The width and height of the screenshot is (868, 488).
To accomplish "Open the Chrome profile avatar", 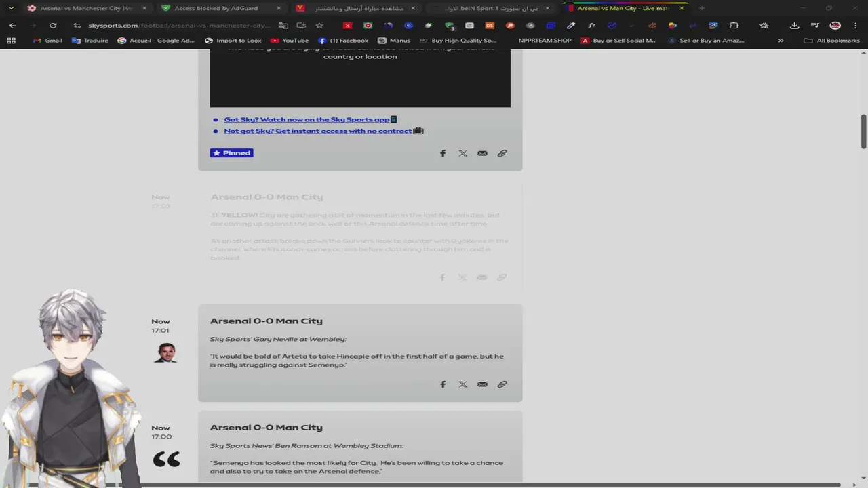I will [835, 26].
